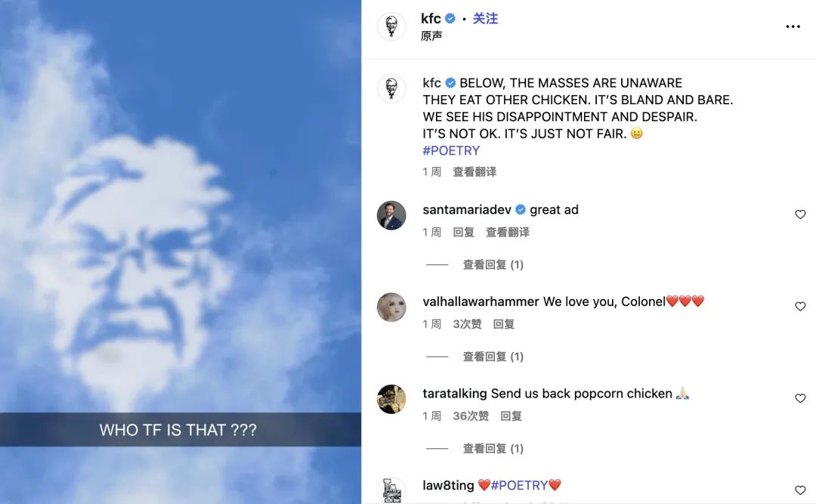Open valhallawarhammer's doll avatar
This screenshot has height=504, width=816.
[x=391, y=308]
